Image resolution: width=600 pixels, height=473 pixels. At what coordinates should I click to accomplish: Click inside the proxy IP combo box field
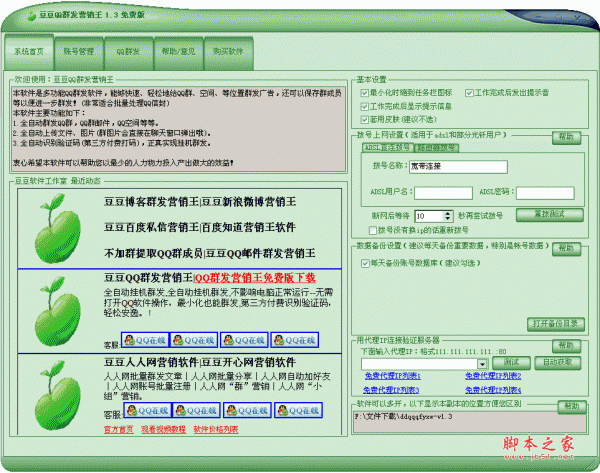(x=419, y=364)
